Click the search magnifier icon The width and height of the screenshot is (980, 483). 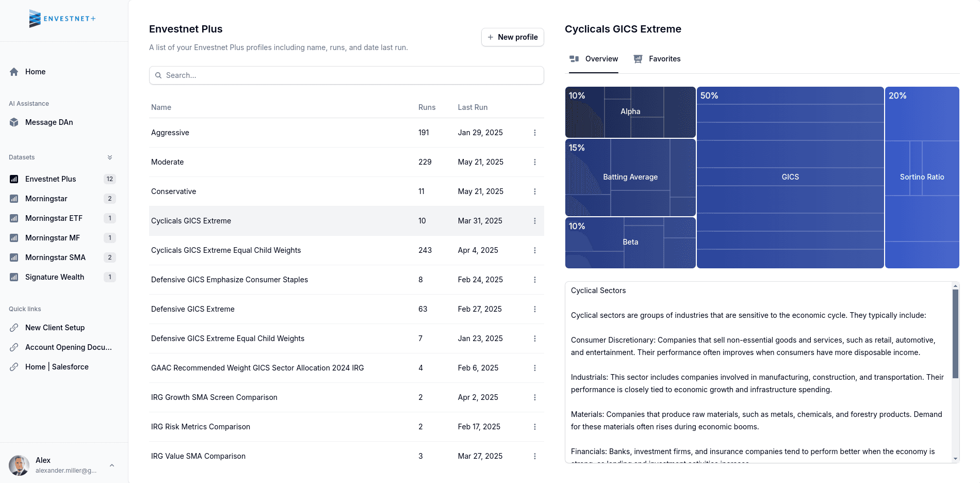[x=159, y=75]
